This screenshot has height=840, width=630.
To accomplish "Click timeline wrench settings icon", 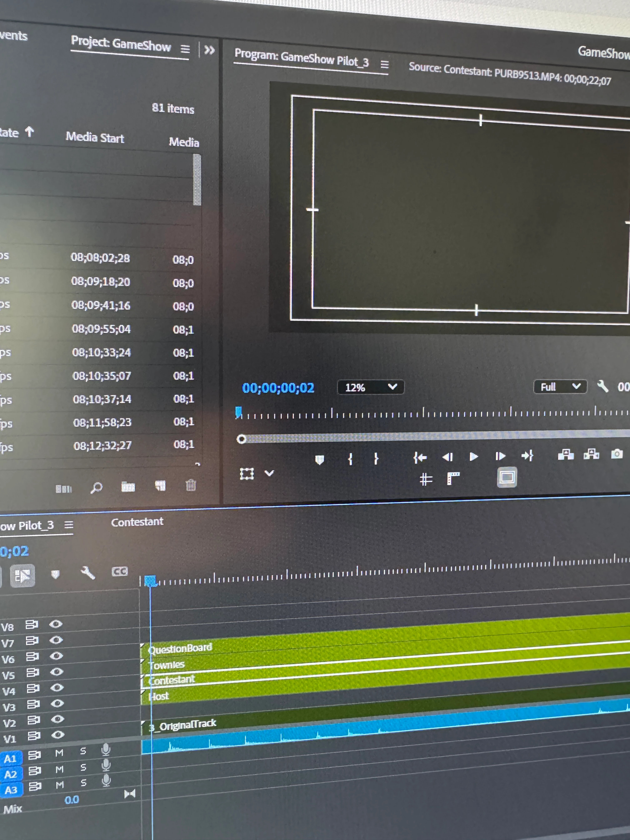I will click(88, 573).
